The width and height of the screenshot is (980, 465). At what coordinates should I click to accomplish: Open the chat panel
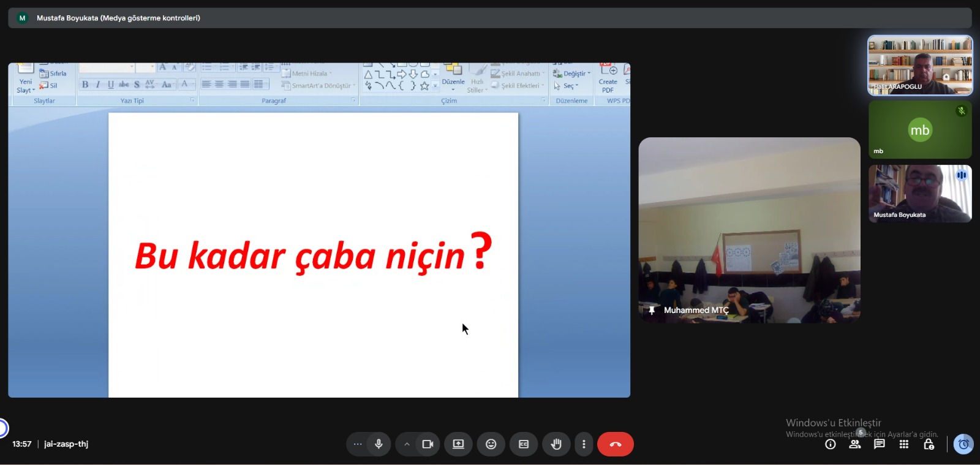[880, 444]
